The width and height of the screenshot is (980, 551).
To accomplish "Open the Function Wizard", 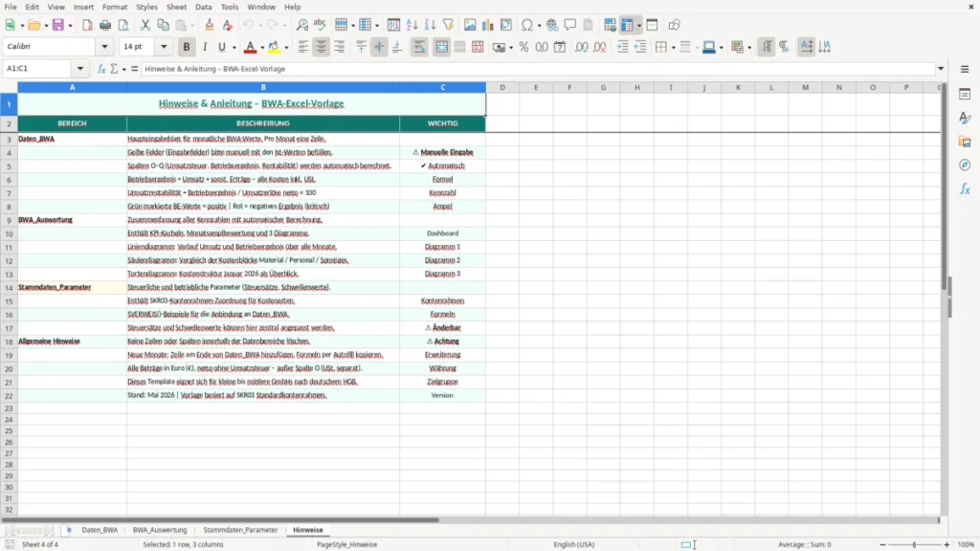I will [101, 69].
